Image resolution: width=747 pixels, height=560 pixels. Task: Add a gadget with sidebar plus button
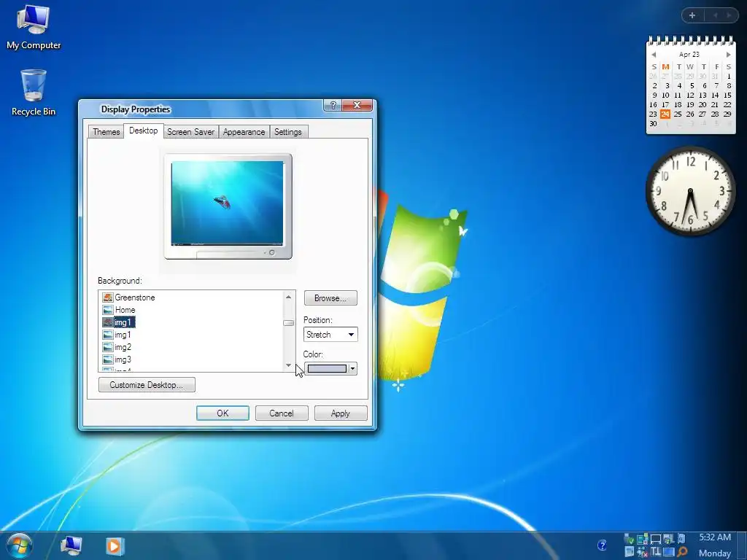pos(692,15)
